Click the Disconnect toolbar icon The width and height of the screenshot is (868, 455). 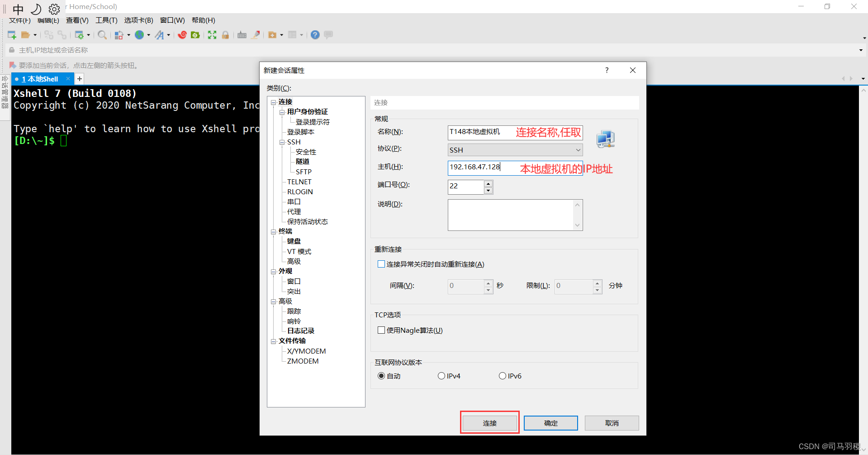tap(49, 35)
